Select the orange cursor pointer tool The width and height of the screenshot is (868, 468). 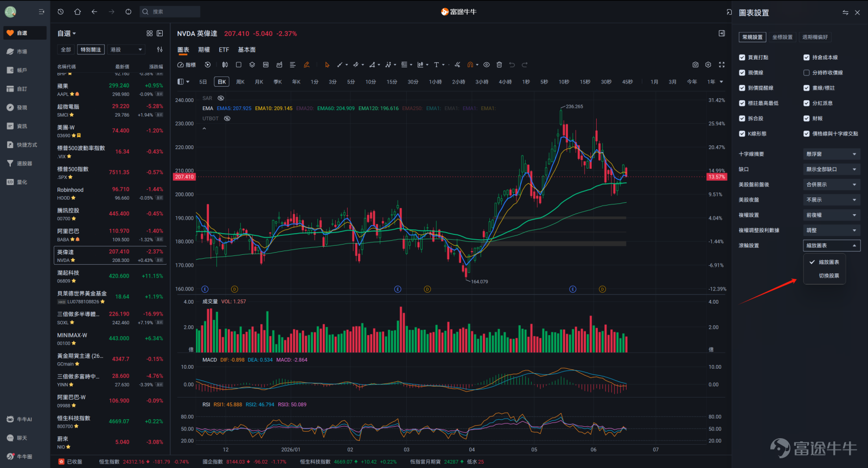(327, 65)
